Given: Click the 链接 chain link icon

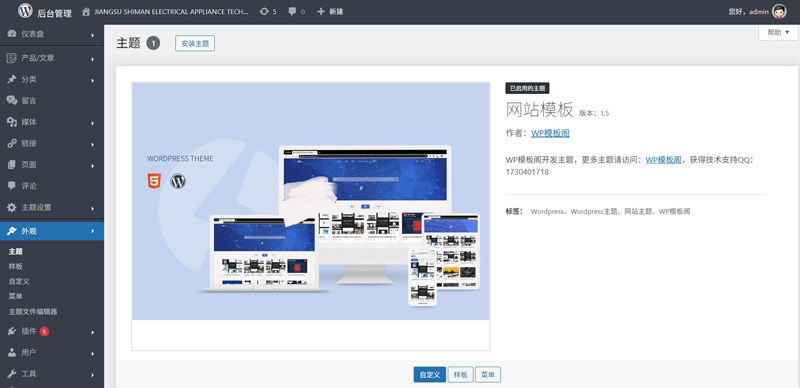Looking at the screenshot, I should click(12, 143).
